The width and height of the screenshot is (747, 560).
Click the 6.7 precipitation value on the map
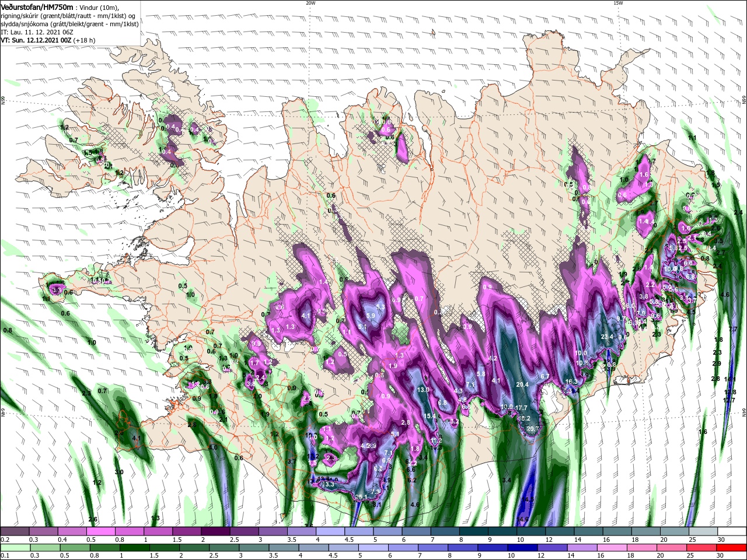click(544, 376)
